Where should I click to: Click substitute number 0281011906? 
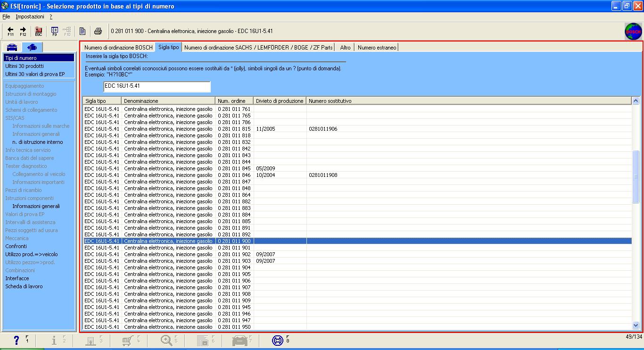pyautogui.click(x=323, y=129)
